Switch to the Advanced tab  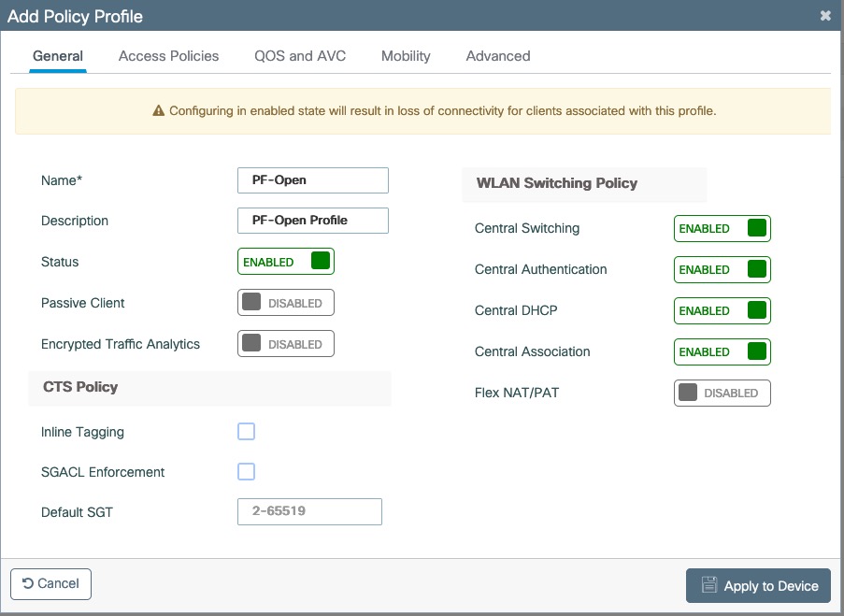(x=497, y=56)
